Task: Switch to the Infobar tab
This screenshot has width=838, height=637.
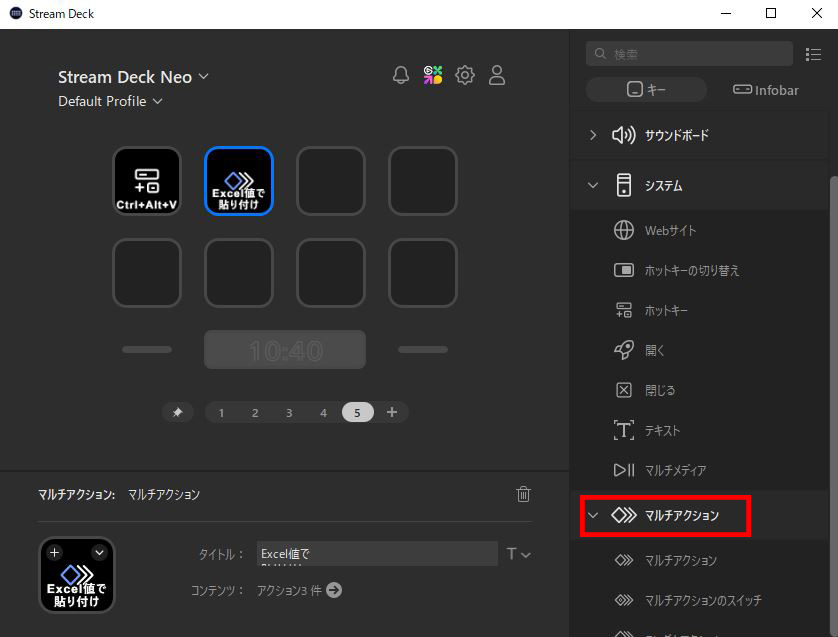Action: 765,90
